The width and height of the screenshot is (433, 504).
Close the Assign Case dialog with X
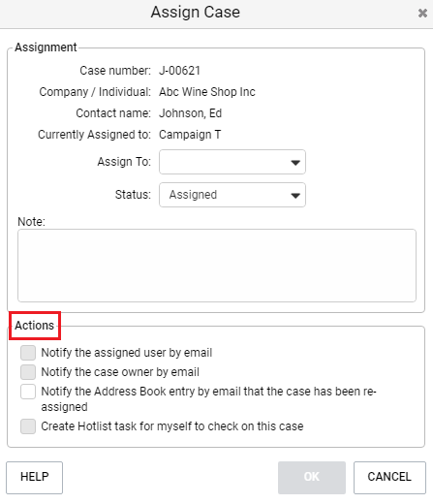pyautogui.click(x=422, y=14)
